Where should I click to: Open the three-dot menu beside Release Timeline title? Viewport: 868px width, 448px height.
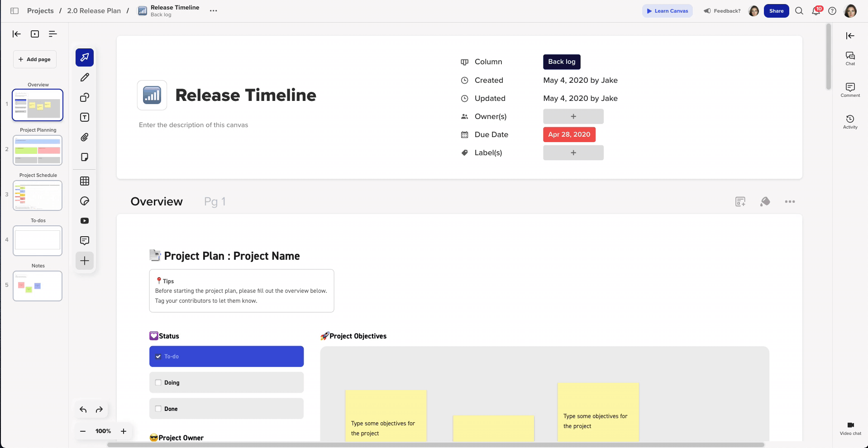point(214,11)
